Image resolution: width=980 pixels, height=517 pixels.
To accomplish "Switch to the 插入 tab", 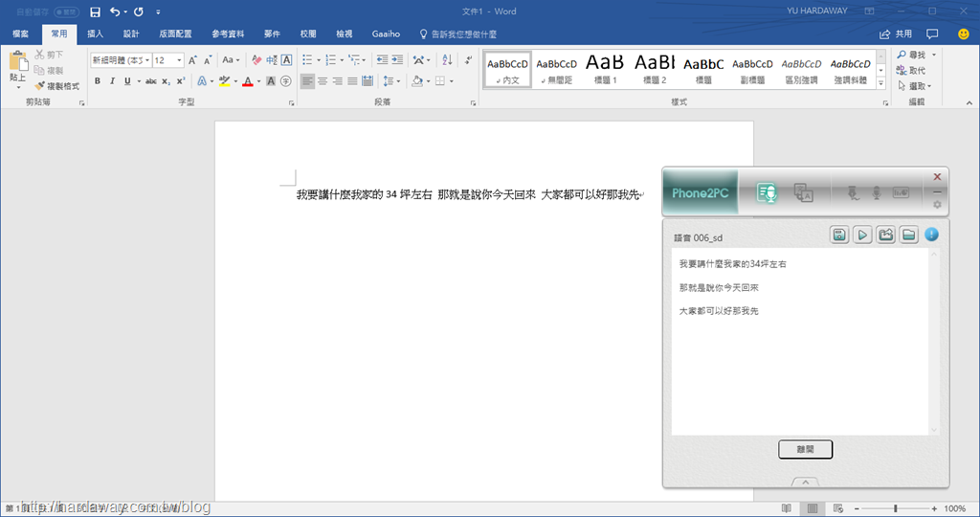I will (x=95, y=34).
